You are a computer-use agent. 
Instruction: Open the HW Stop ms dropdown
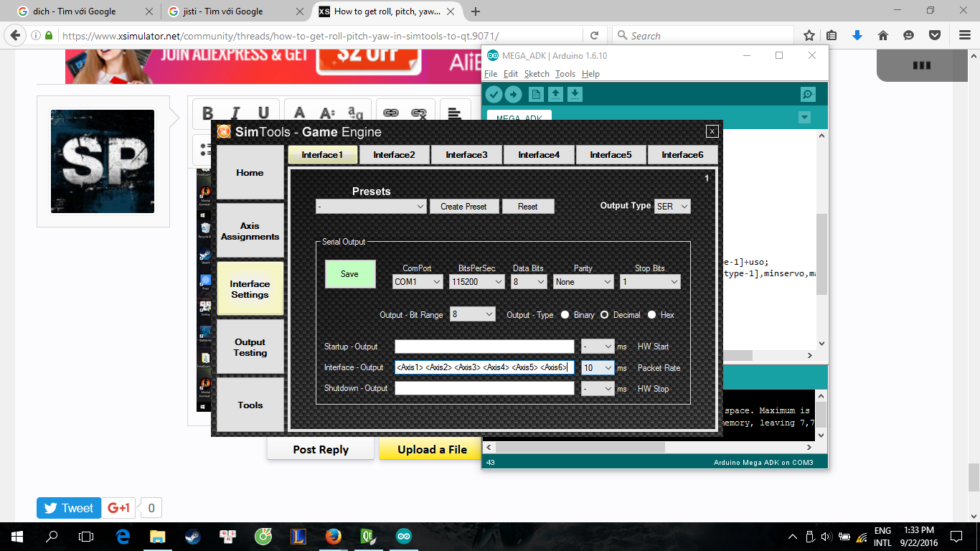coord(598,388)
